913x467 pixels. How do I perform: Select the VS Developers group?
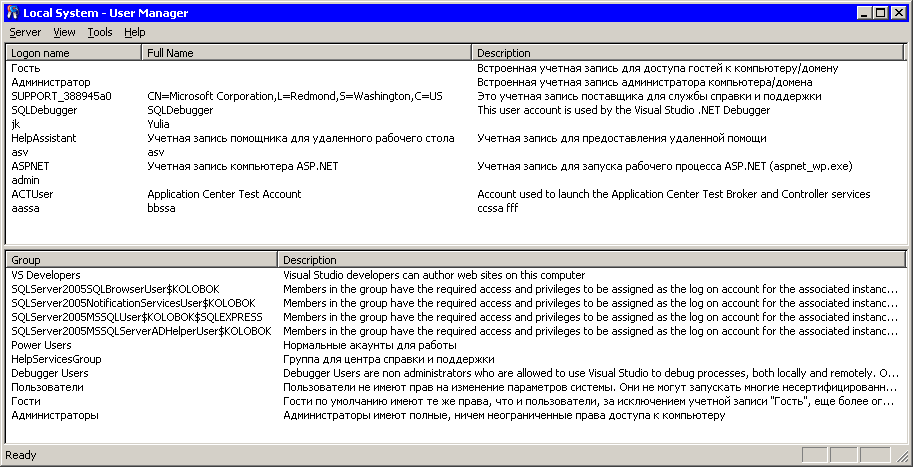click(x=46, y=275)
